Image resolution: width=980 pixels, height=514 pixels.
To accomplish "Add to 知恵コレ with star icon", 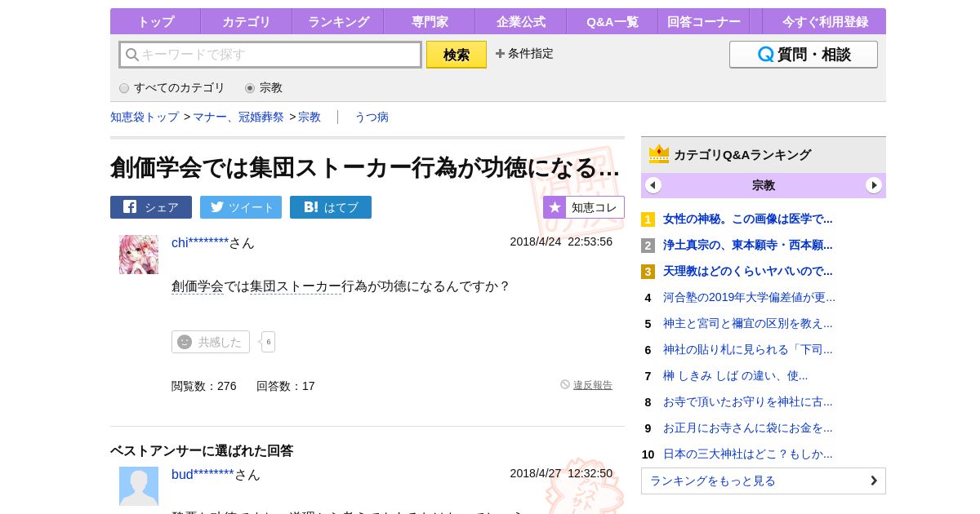I will tap(584, 207).
